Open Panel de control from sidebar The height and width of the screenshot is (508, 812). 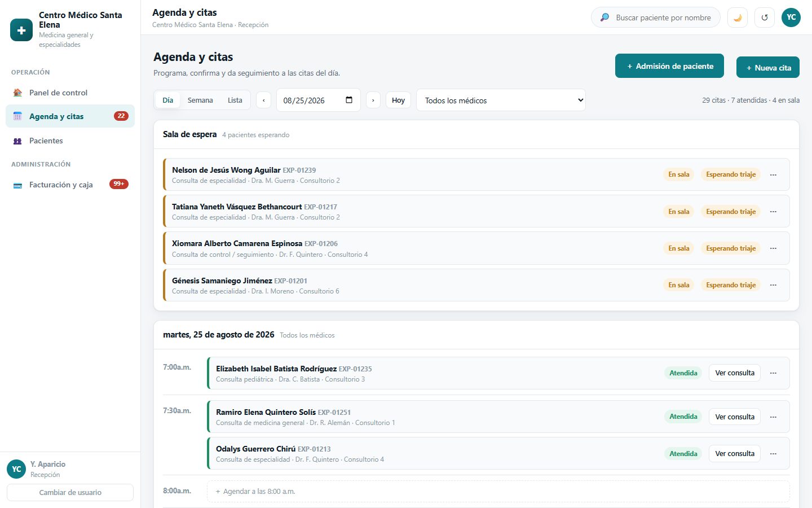pos(70,93)
